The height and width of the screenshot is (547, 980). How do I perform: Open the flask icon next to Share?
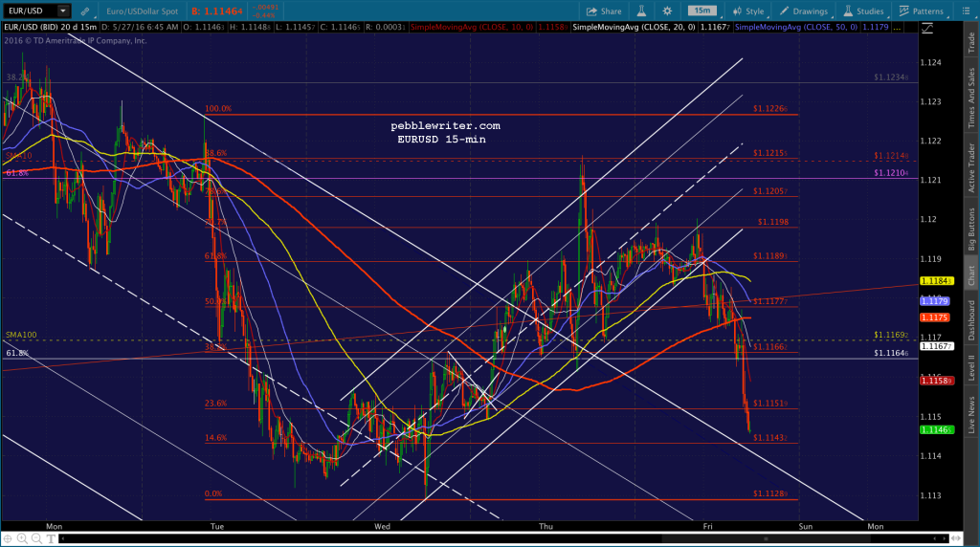641,11
